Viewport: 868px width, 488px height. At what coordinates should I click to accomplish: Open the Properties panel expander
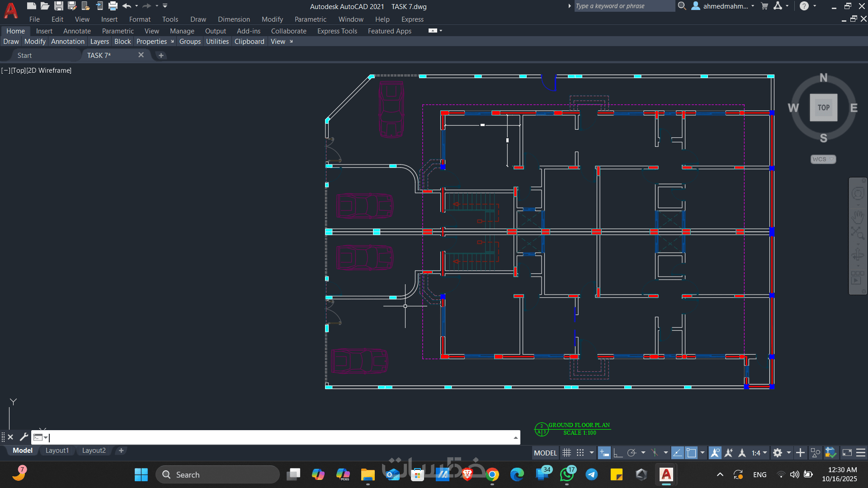[x=172, y=42]
